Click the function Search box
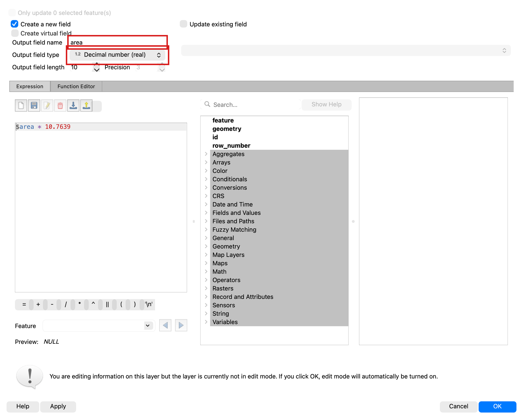Screen dimensions: 523x420 coord(251,105)
